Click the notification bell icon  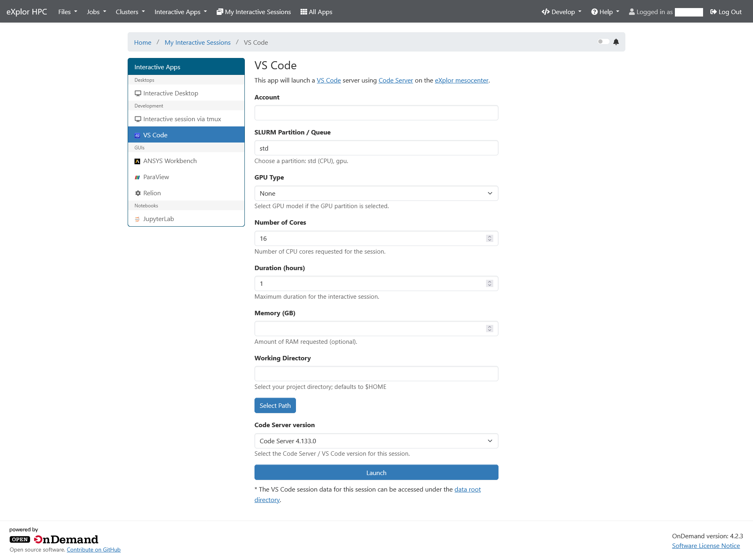click(616, 42)
